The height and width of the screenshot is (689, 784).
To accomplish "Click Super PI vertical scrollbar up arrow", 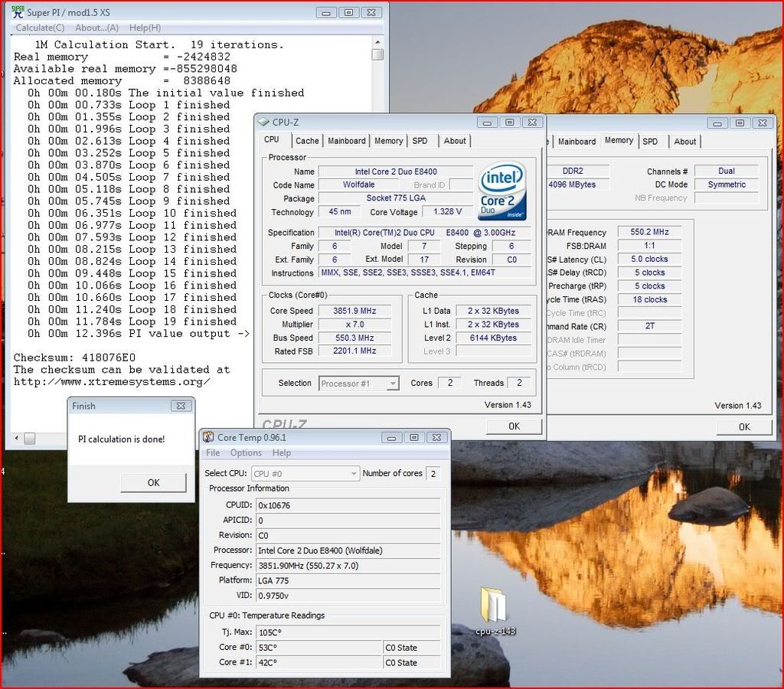I will click(x=377, y=43).
